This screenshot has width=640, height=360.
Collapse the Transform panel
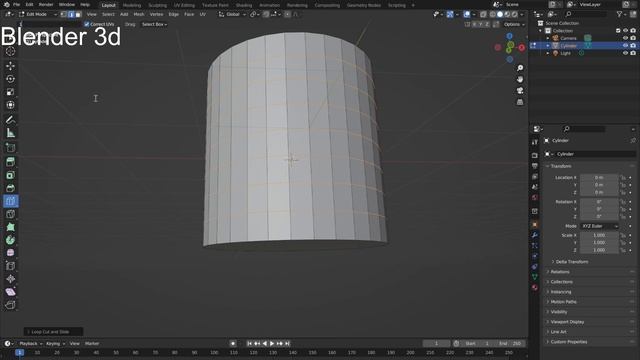tap(560, 166)
